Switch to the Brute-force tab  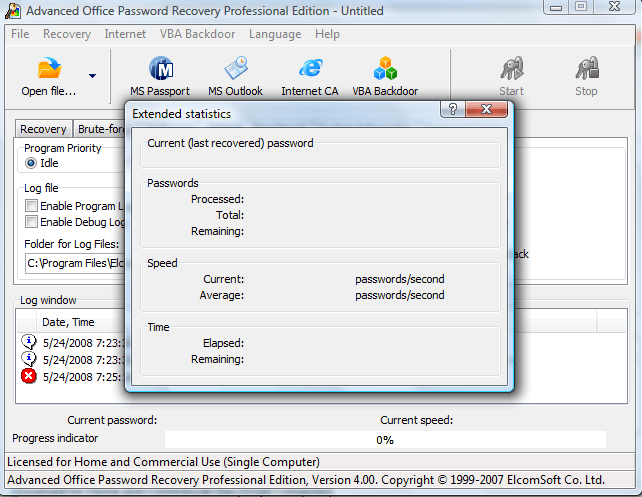click(x=101, y=129)
